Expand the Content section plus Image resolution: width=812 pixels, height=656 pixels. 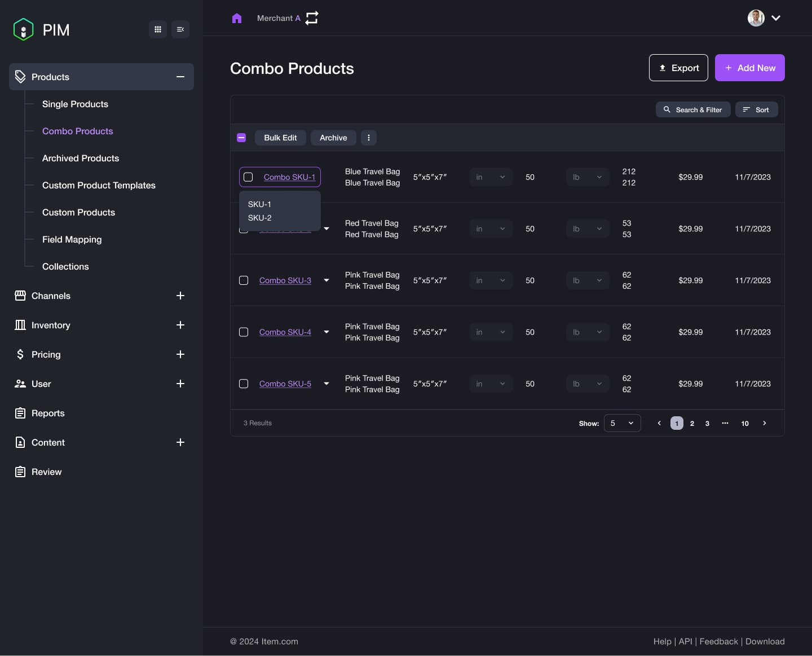point(180,442)
